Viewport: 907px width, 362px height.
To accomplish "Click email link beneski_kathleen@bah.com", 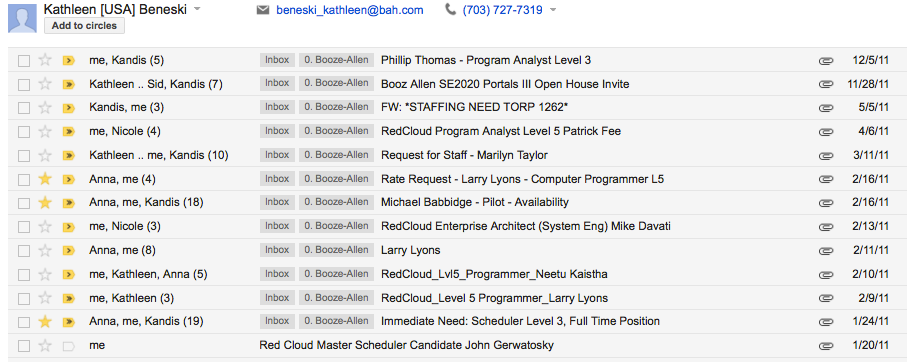I will pyautogui.click(x=349, y=10).
